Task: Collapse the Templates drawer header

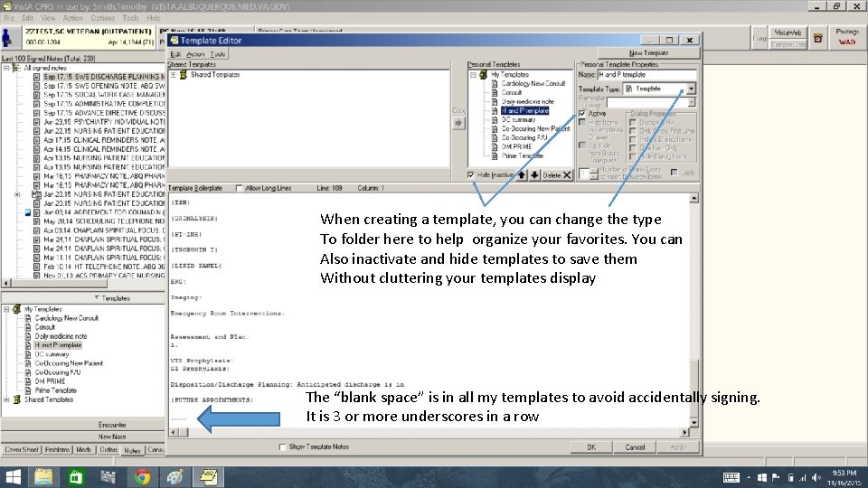Action: pyautogui.click(x=83, y=298)
